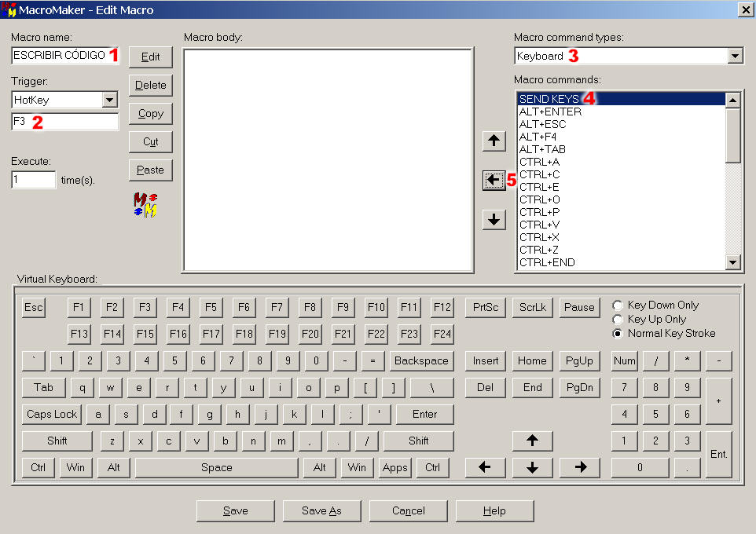
Task: Click the insert command left arrow button
Action: 494,181
